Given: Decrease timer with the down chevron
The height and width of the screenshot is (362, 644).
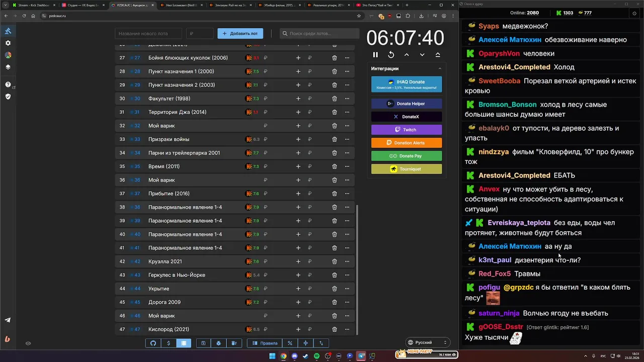Looking at the screenshot, I should pos(422,55).
